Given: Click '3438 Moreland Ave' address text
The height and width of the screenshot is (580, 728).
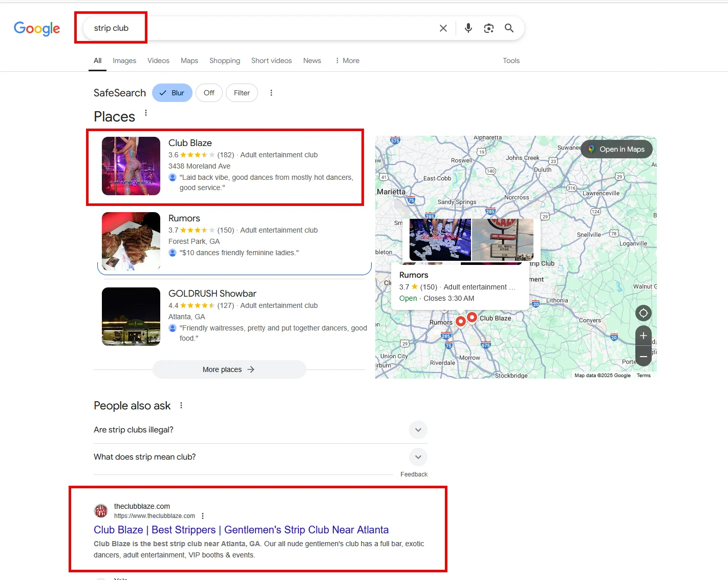Looking at the screenshot, I should pyautogui.click(x=199, y=166).
